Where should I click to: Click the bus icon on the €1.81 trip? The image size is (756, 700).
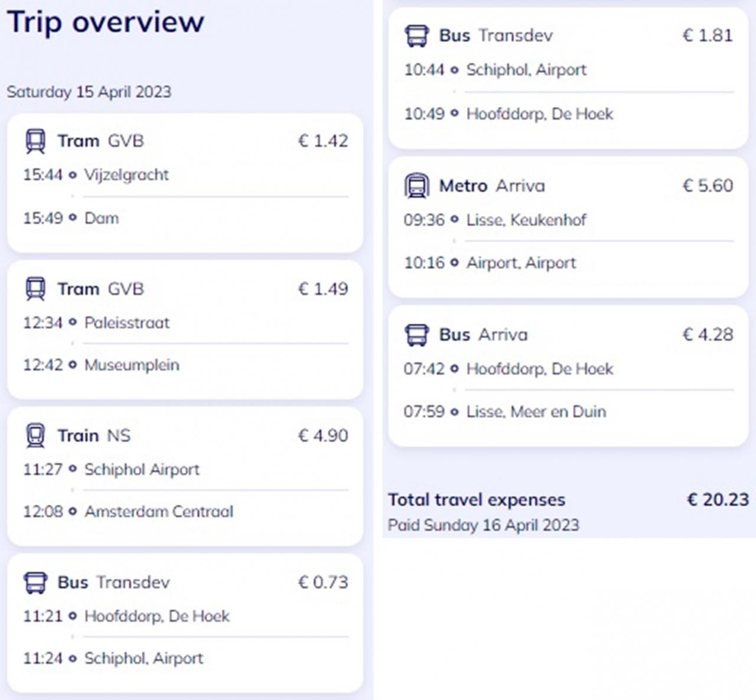click(x=417, y=35)
